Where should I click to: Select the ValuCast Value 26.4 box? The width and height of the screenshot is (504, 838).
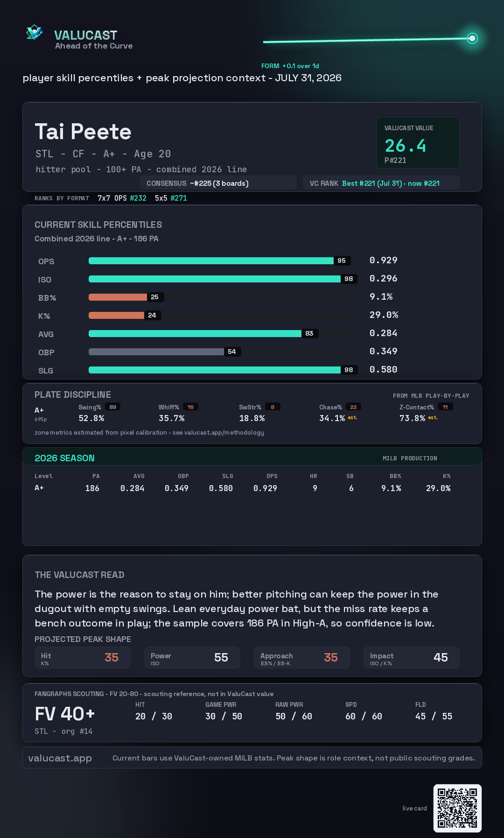click(x=418, y=142)
